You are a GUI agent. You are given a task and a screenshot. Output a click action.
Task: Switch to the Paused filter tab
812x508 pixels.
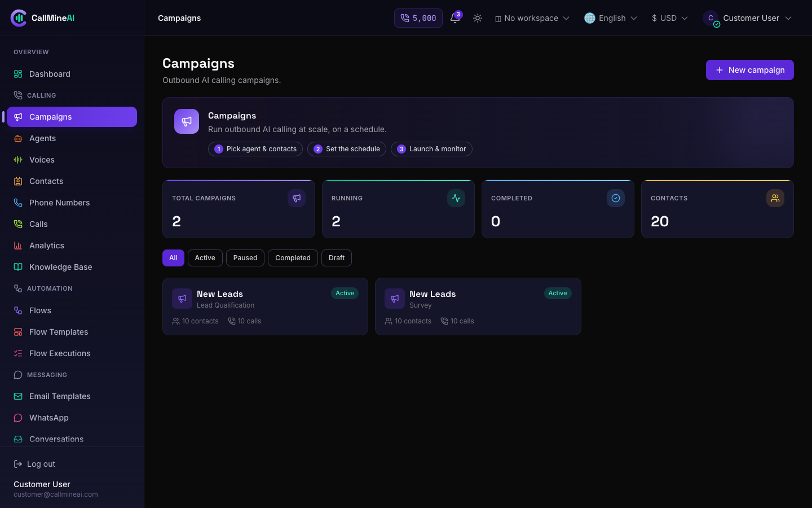(245, 258)
